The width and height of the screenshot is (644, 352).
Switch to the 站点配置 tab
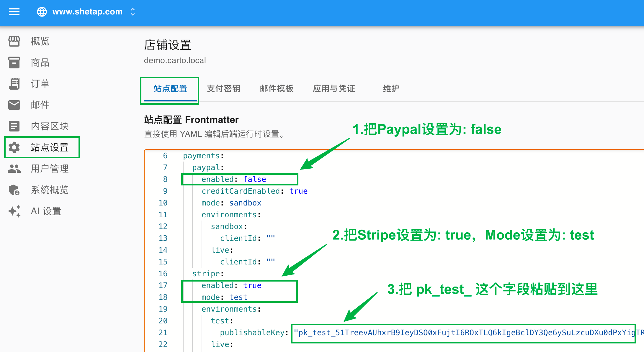(171, 89)
